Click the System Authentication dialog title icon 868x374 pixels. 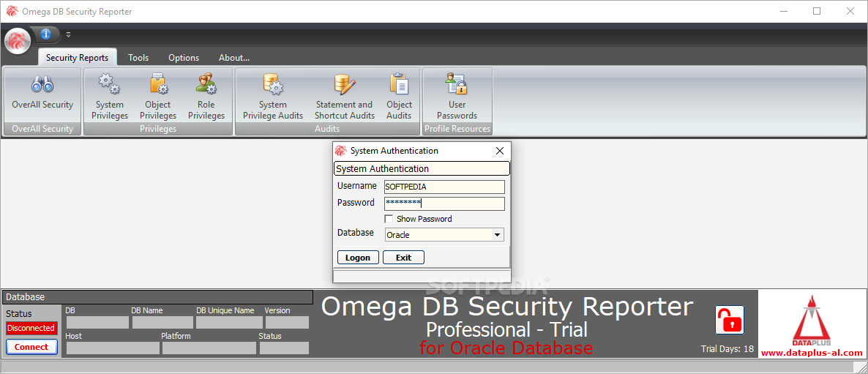[x=341, y=151]
